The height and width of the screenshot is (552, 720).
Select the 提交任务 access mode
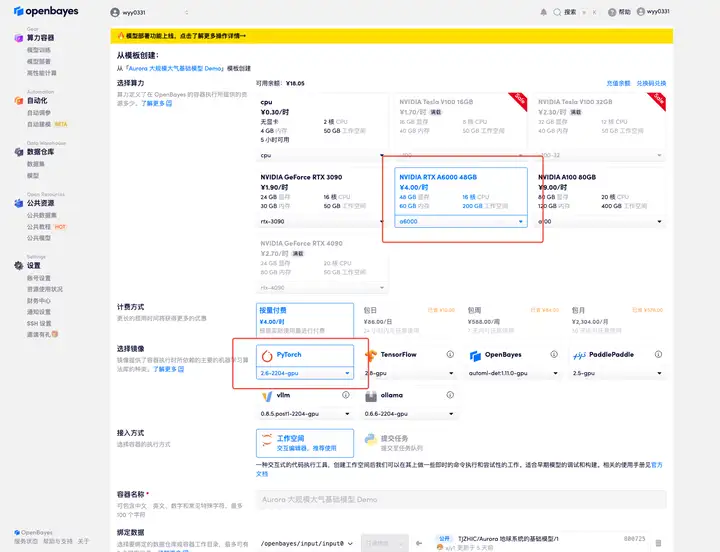[x=409, y=443]
